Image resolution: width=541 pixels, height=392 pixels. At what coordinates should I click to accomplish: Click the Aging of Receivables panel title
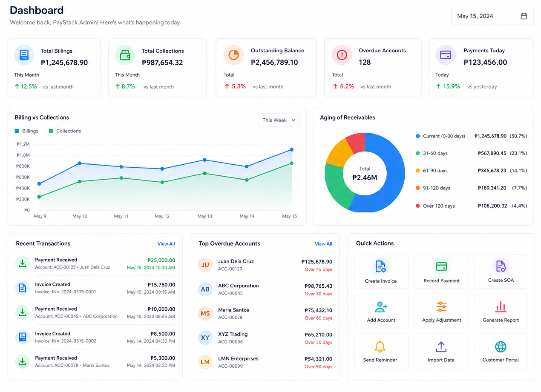click(x=348, y=117)
